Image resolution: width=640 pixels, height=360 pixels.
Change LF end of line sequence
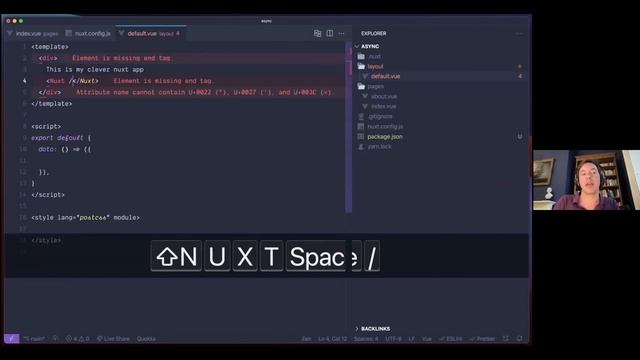click(411, 339)
